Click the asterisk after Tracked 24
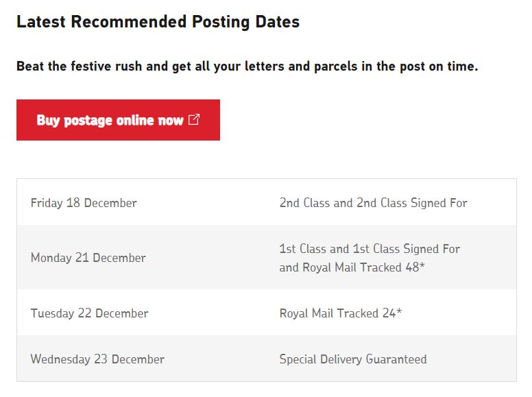Screen dimensions: 532x397 pos(399,312)
